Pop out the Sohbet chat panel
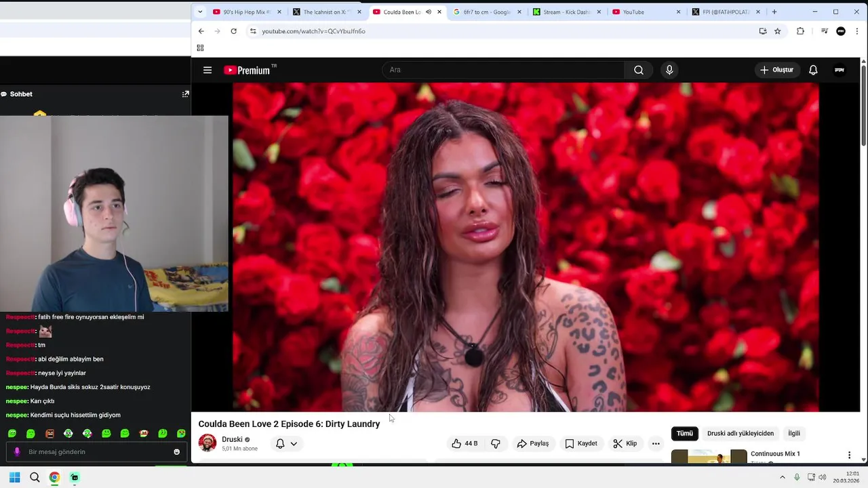This screenshot has height=488, width=868. pos(185,94)
